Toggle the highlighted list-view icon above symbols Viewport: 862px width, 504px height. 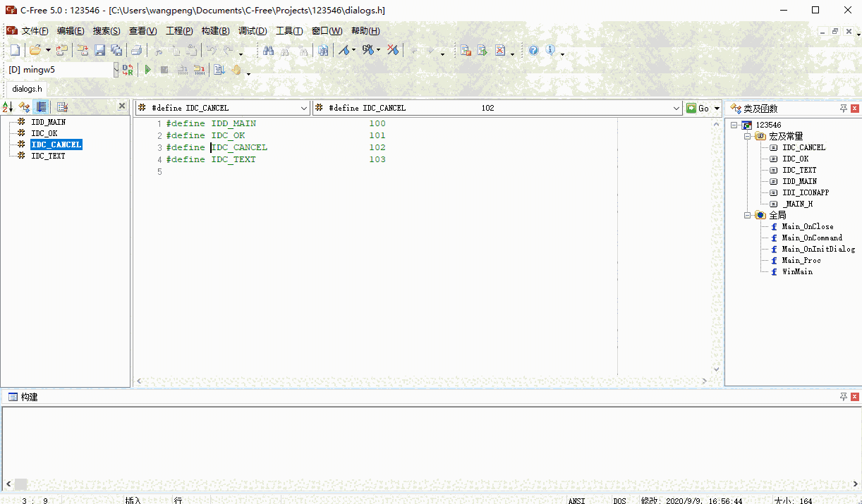[x=41, y=106]
